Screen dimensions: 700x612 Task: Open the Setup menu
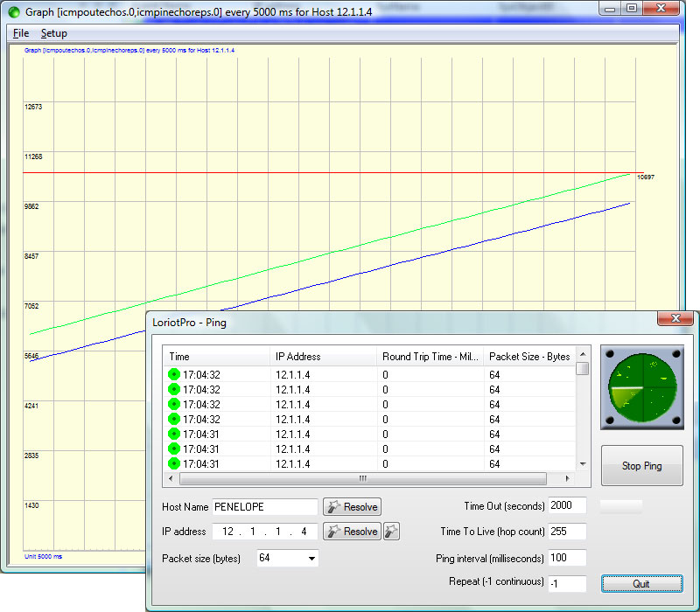click(54, 33)
